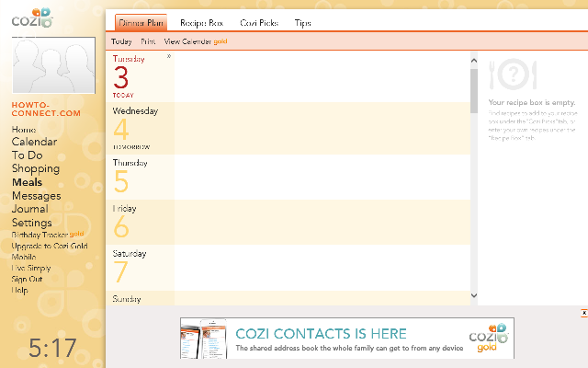Click 'Your recipe box is empty.' text
The width and height of the screenshot is (588, 368).
(532, 102)
